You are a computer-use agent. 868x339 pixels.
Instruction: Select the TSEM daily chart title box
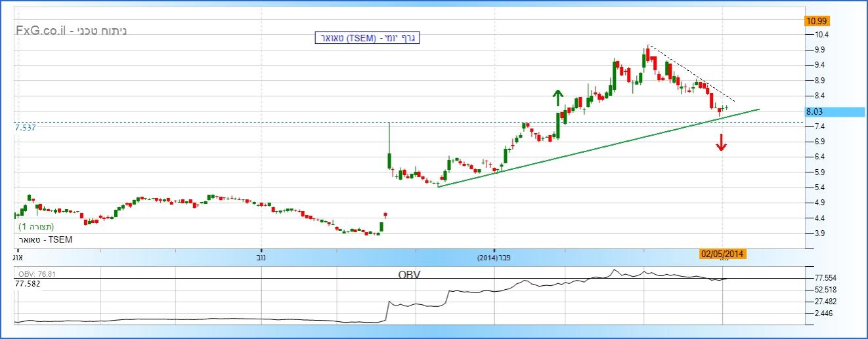366,38
